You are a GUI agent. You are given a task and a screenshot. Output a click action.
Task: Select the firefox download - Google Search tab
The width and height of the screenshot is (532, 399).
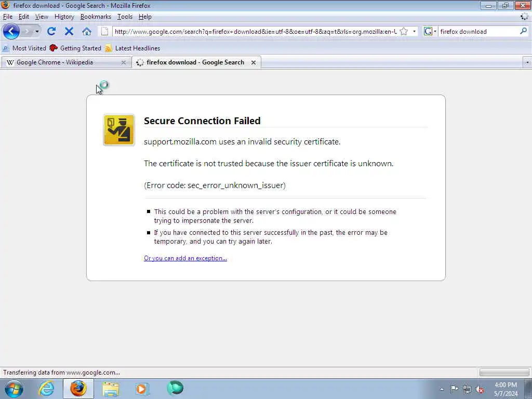click(196, 62)
